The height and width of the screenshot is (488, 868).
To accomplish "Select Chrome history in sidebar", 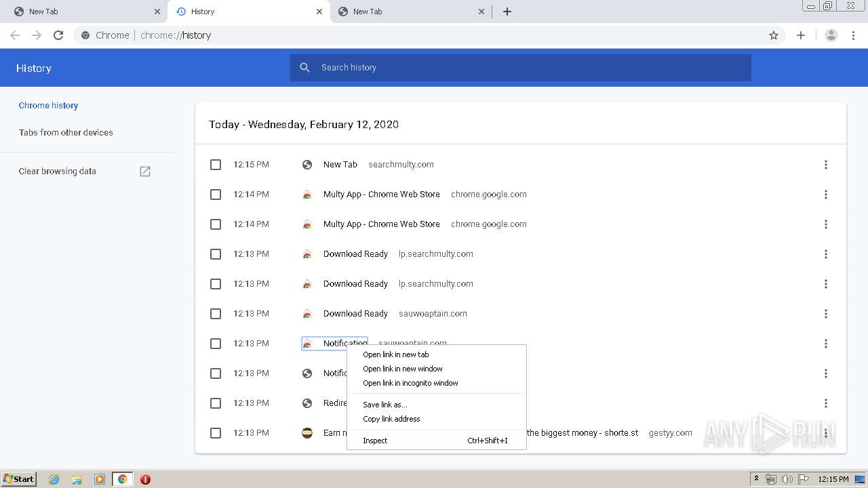I will pos(48,106).
